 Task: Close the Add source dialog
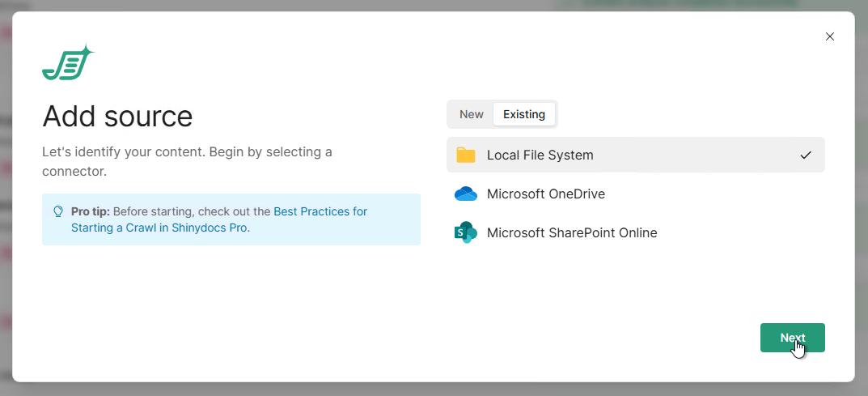829,36
